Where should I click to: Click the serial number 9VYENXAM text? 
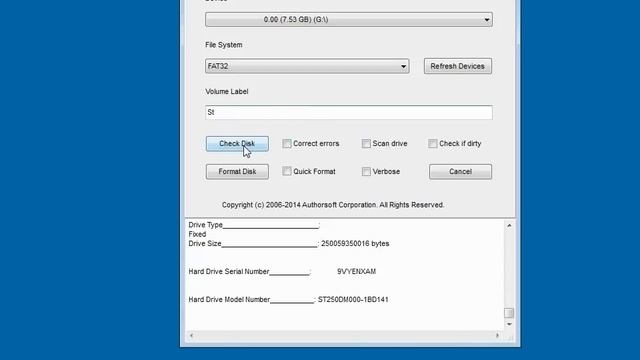(356, 271)
